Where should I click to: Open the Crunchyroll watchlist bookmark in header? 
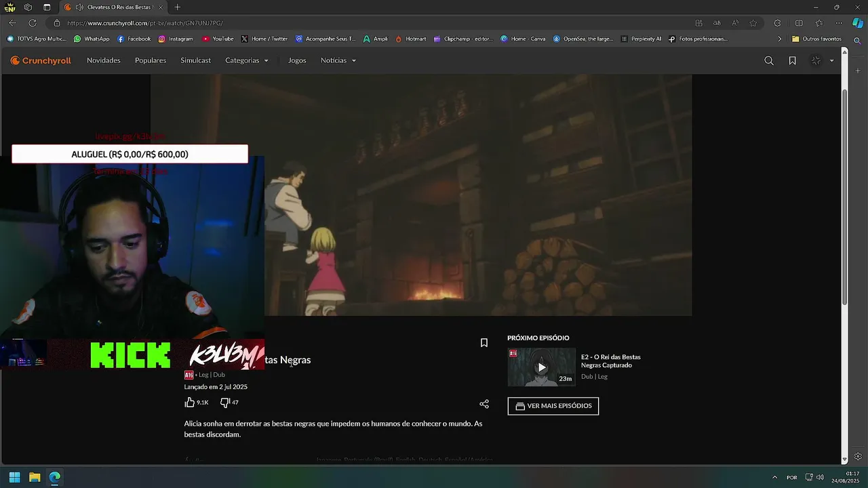(792, 60)
